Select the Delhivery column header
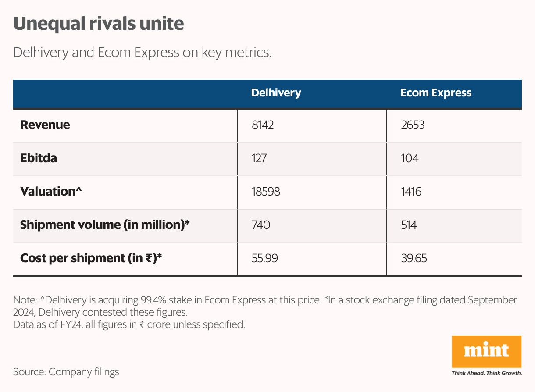The height and width of the screenshot is (392, 535). [276, 93]
